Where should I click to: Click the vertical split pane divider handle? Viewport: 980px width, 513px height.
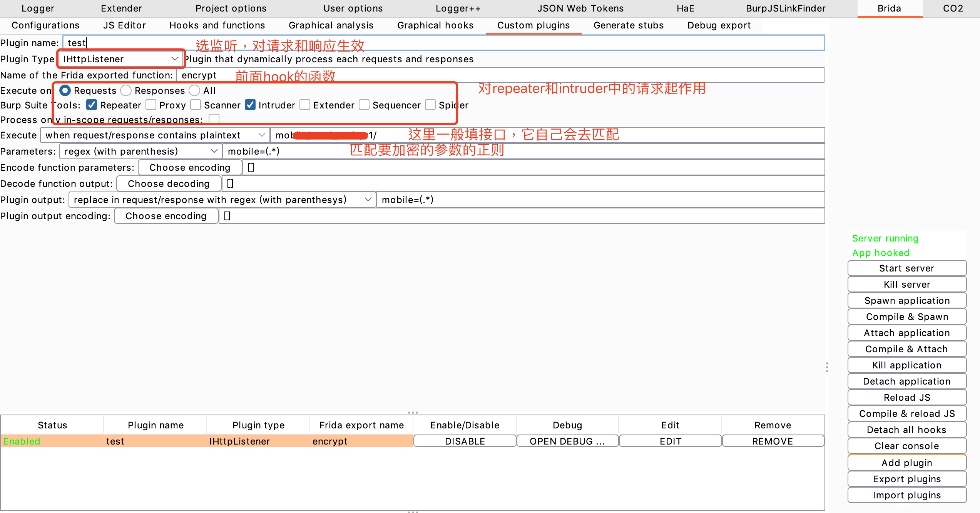tap(827, 367)
